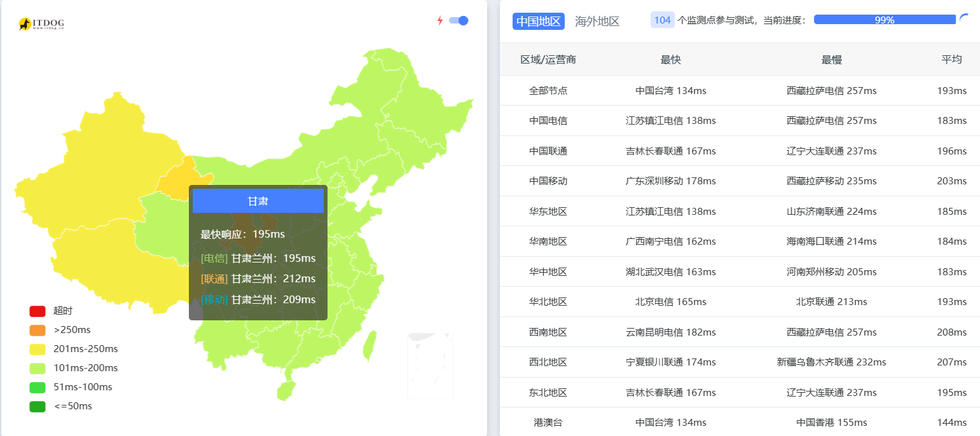
Task: Click the 104 monitoring points badge
Action: point(662,20)
